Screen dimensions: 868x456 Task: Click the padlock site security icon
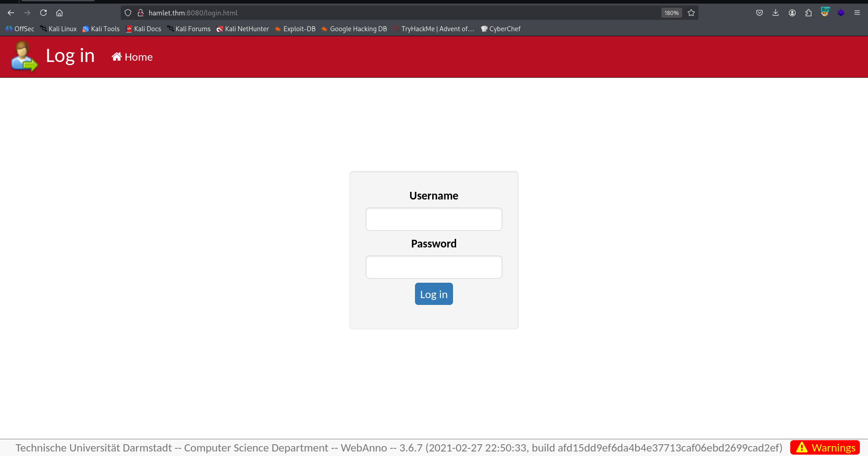(x=141, y=13)
